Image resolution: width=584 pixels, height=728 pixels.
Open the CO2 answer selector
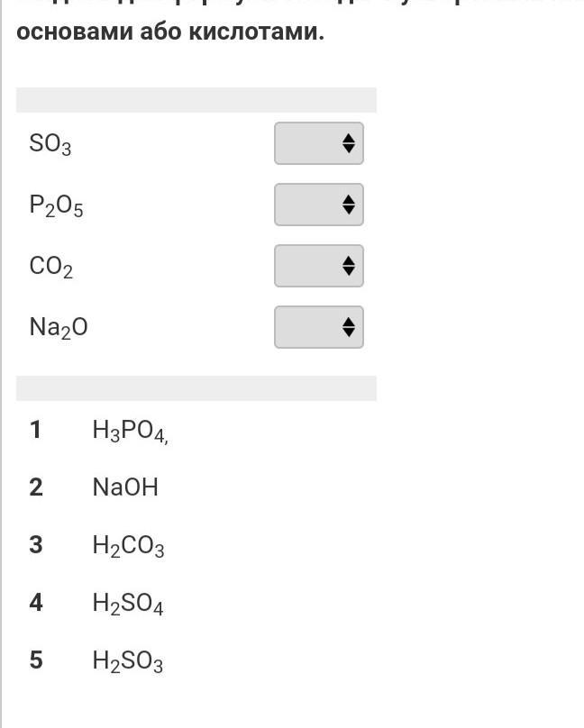coord(319,266)
